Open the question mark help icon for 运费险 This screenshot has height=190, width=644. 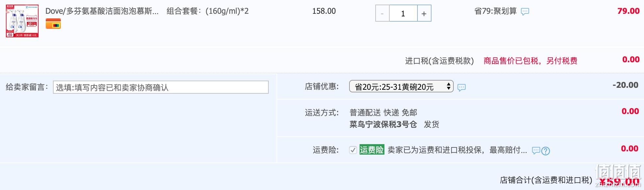(x=546, y=151)
